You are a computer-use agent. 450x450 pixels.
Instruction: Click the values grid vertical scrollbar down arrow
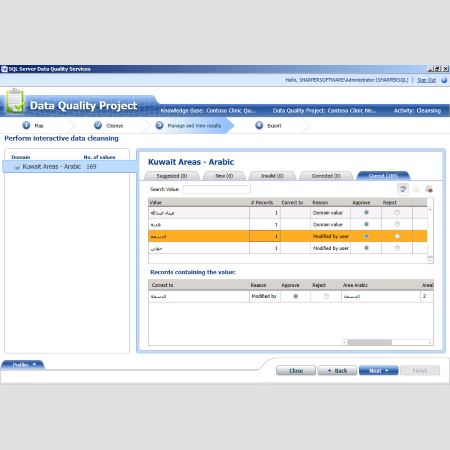430,260
